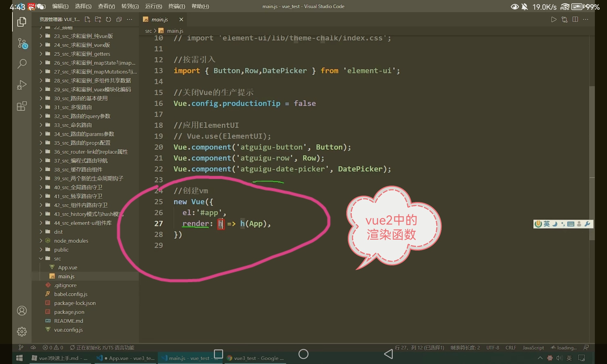Viewport: 607px width, 364px height.
Task: Open App.vue in the file tree
Action: pos(68,268)
